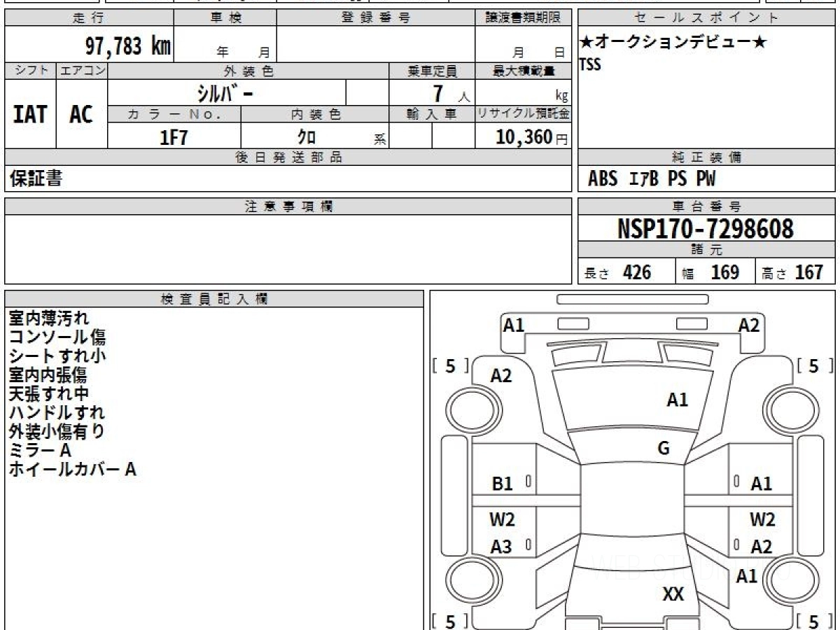This screenshot has width=840, height=630.
Task: Select the TSS sales point text
Action: tap(590, 64)
